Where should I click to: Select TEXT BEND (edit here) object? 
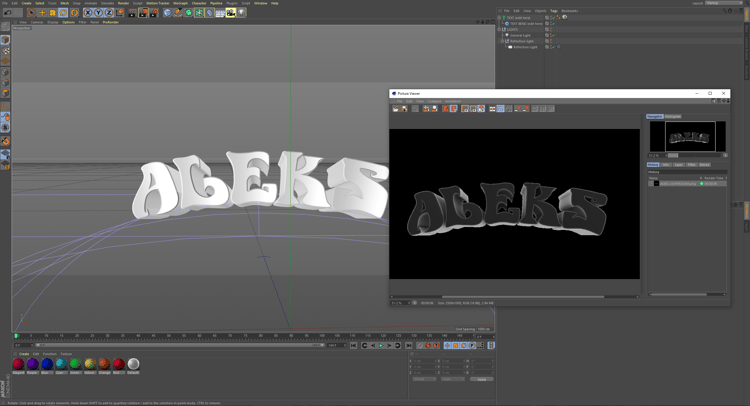tap(526, 23)
